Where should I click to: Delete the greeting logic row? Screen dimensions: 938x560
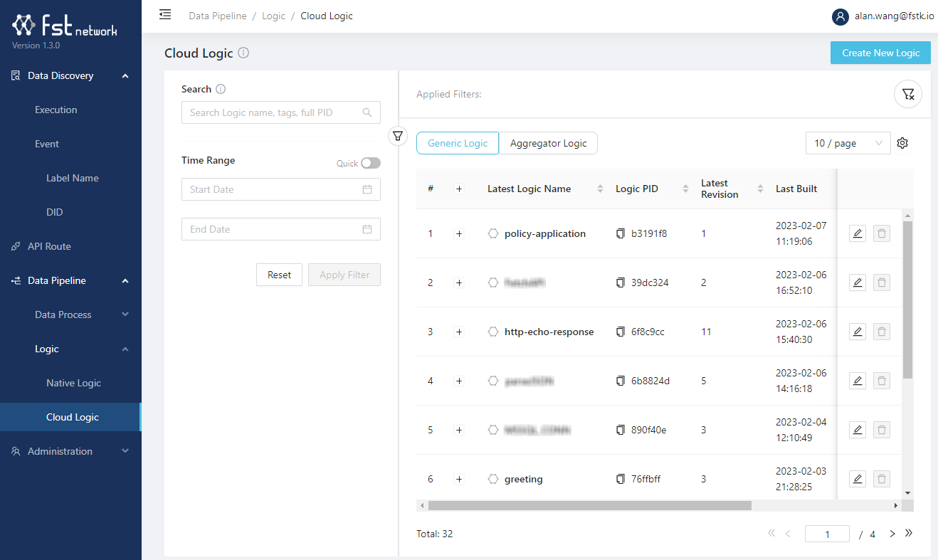[x=881, y=479]
